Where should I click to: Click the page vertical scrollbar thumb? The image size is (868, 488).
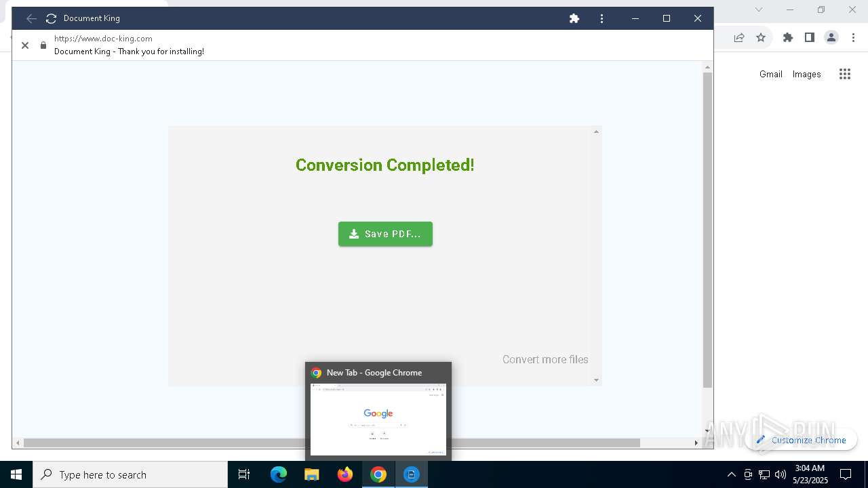pyautogui.click(x=707, y=230)
